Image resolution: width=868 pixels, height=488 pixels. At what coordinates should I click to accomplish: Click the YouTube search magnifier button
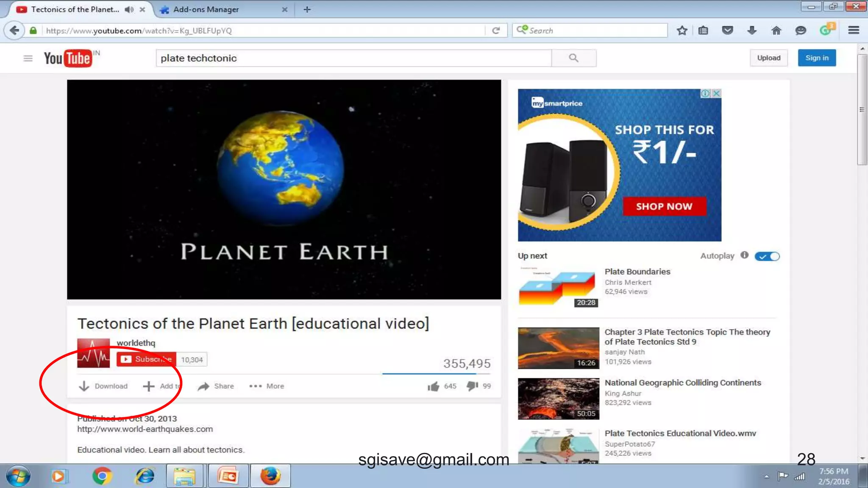(573, 58)
